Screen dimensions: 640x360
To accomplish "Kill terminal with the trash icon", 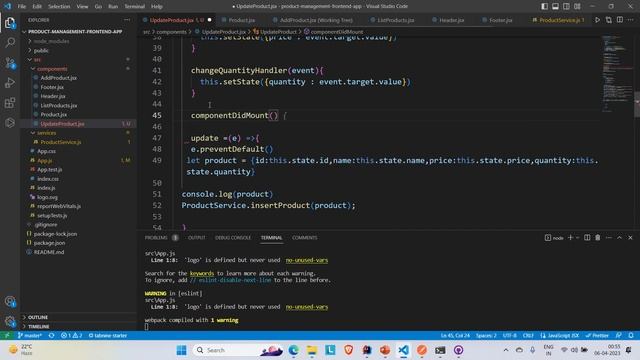I will coord(598,238).
